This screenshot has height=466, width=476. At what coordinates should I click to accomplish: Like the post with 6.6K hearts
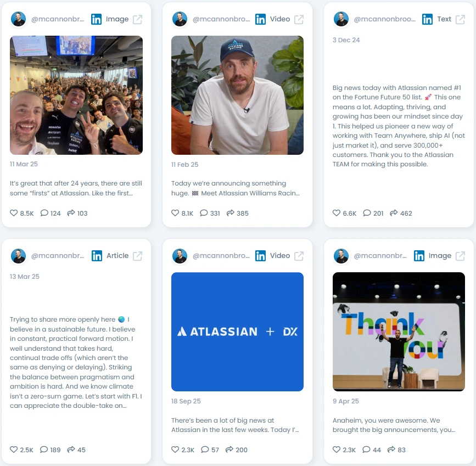(337, 213)
